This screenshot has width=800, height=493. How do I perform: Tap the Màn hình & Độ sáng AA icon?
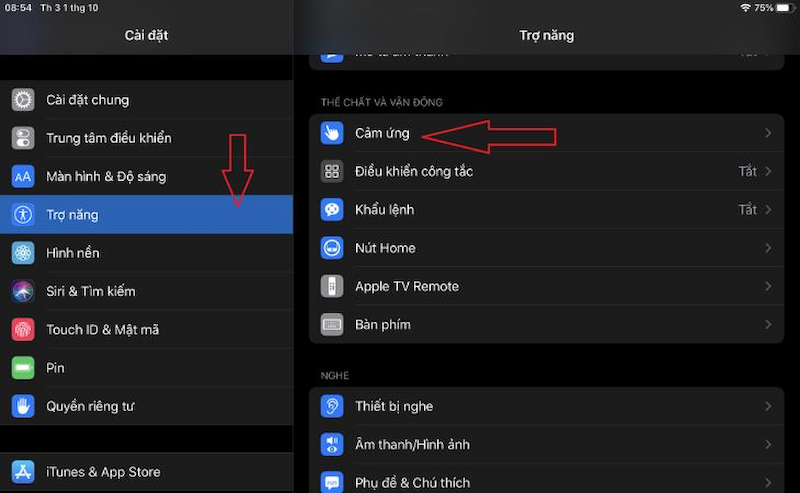23,177
